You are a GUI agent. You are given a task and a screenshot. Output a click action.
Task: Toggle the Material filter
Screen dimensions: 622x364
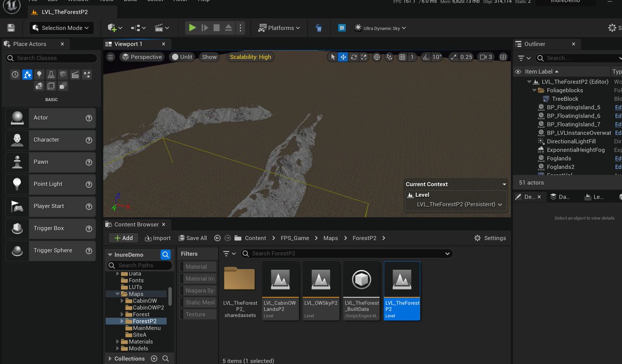point(197,267)
